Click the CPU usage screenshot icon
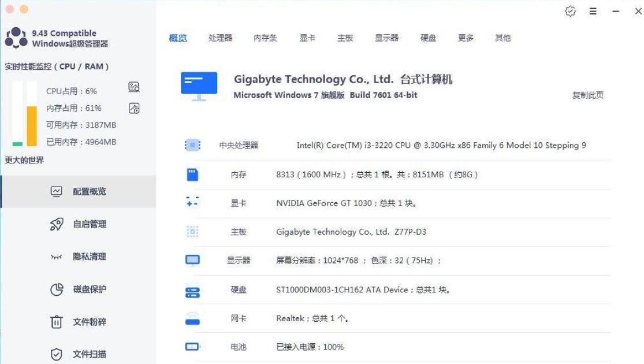The height and width of the screenshot is (364, 644). [x=134, y=87]
